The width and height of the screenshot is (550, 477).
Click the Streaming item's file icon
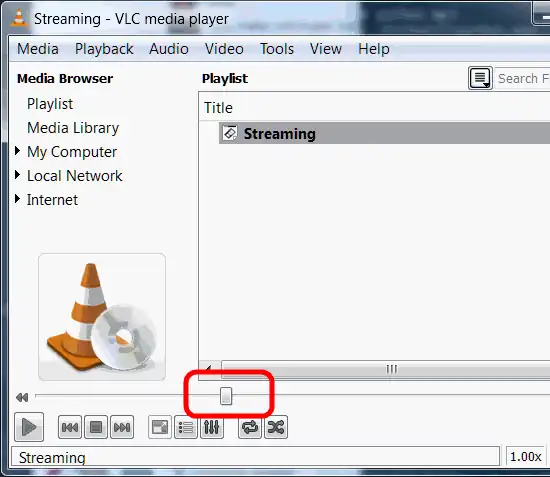230,133
